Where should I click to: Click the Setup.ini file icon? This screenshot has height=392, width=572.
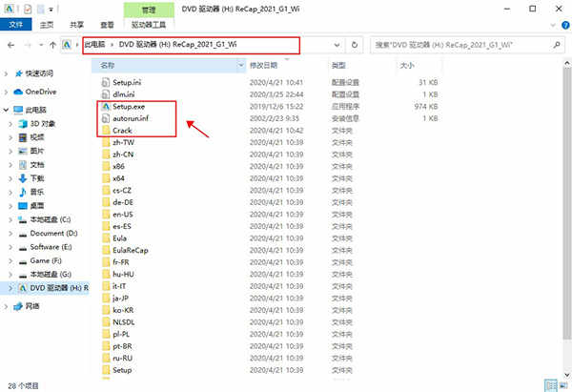pos(106,82)
